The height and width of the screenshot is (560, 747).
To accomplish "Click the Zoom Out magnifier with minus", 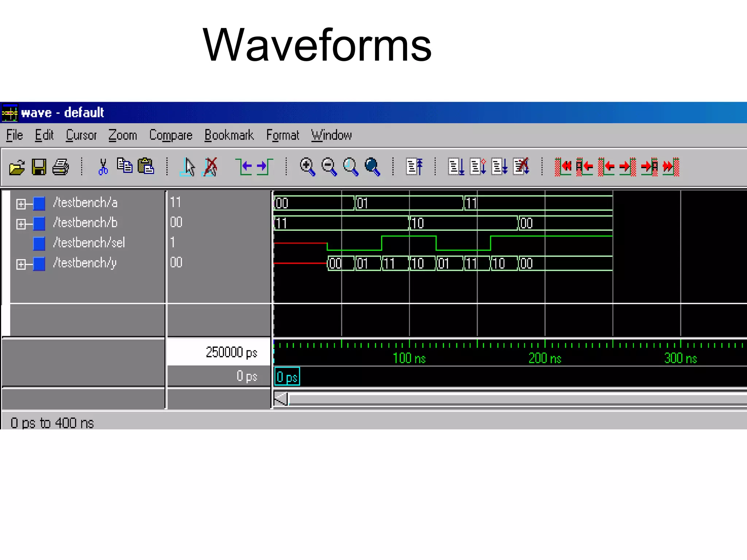I will tap(329, 167).
